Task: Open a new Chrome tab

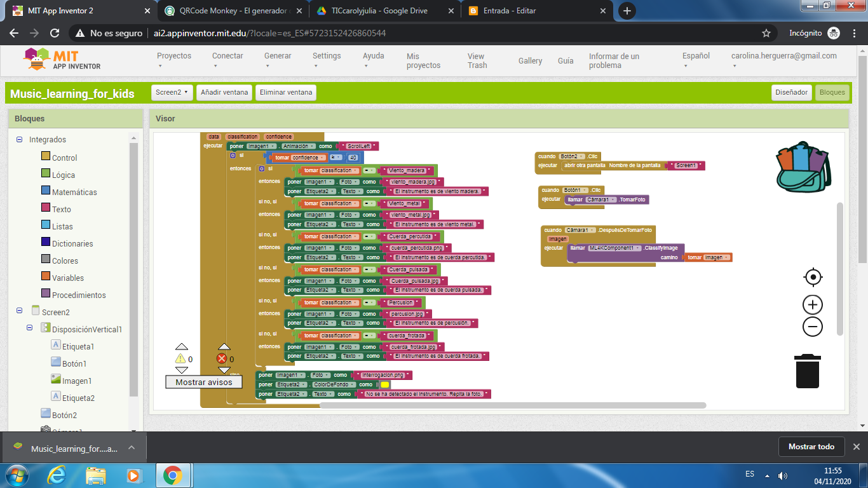Action: 627,11
